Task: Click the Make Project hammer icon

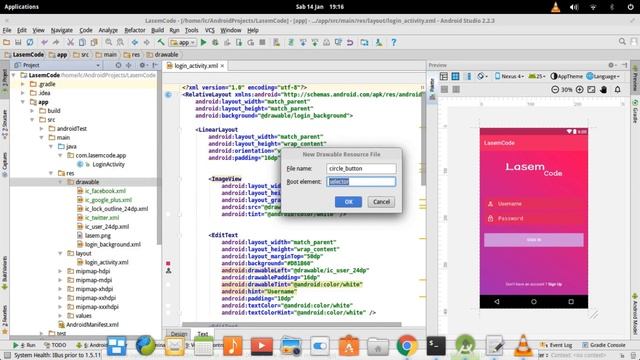Action: pyautogui.click(x=161, y=42)
